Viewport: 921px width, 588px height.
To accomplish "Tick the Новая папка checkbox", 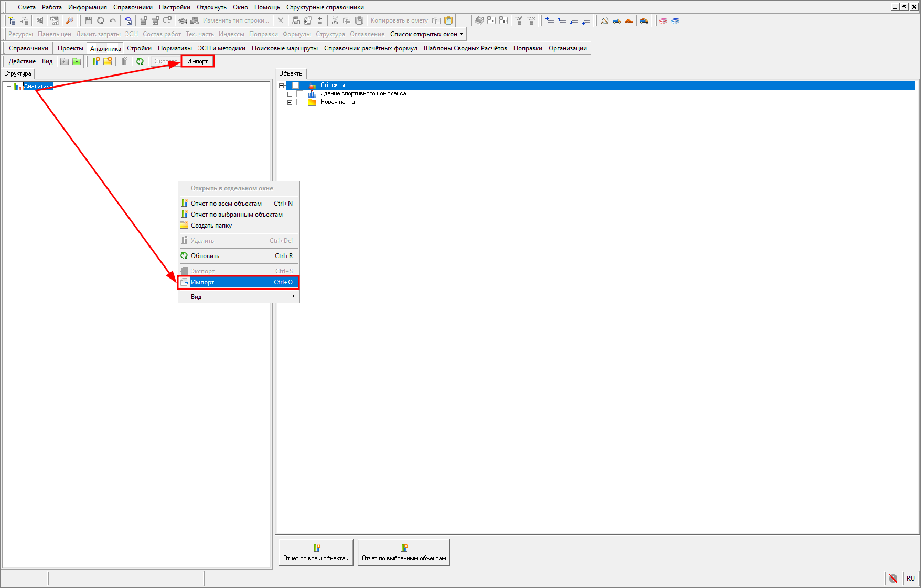I will tap(300, 102).
